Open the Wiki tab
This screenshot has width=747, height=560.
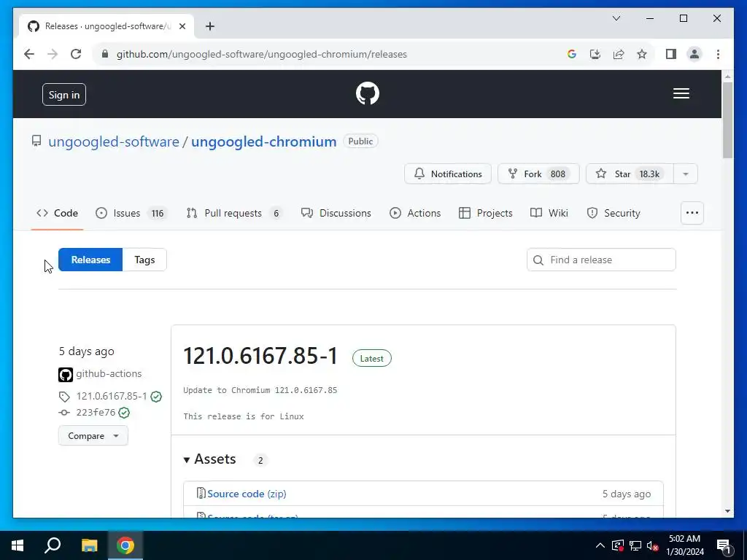click(549, 213)
